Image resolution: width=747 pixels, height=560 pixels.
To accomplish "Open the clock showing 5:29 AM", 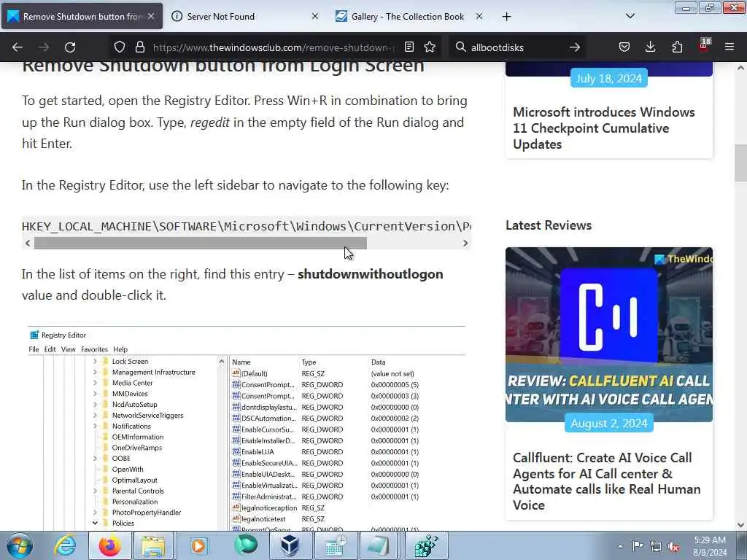I will (710, 546).
